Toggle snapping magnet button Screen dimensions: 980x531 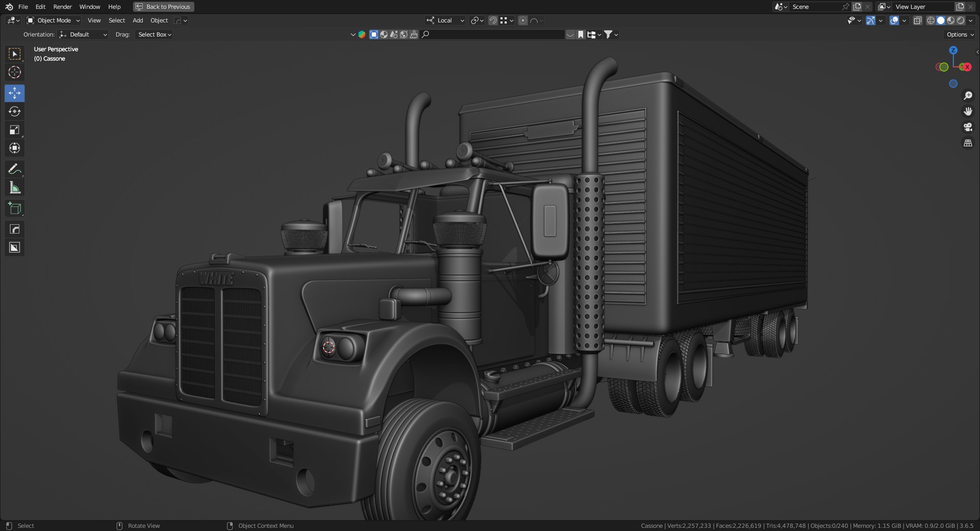click(x=493, y=20)
